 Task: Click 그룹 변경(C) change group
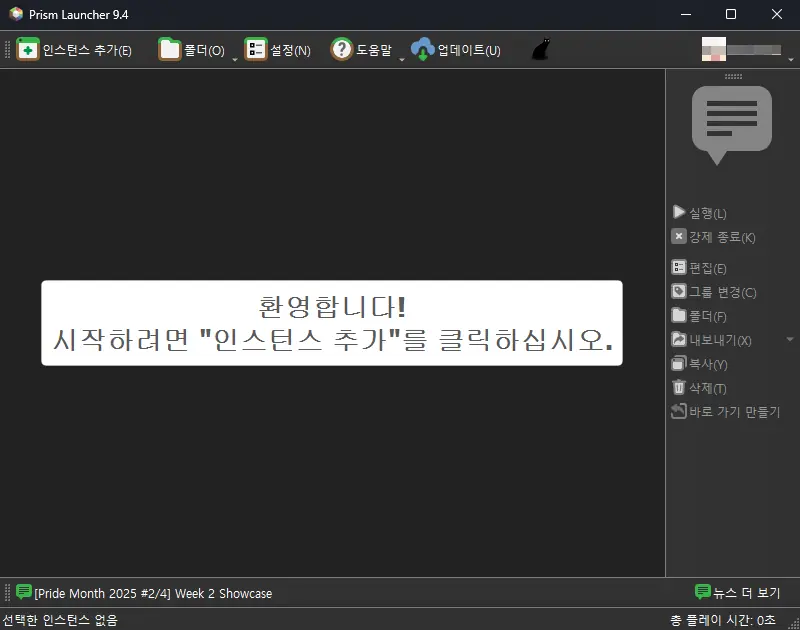point(714,292)
